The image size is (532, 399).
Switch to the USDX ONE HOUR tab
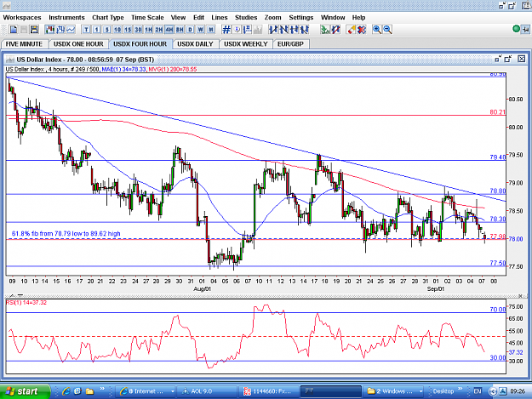78,44
